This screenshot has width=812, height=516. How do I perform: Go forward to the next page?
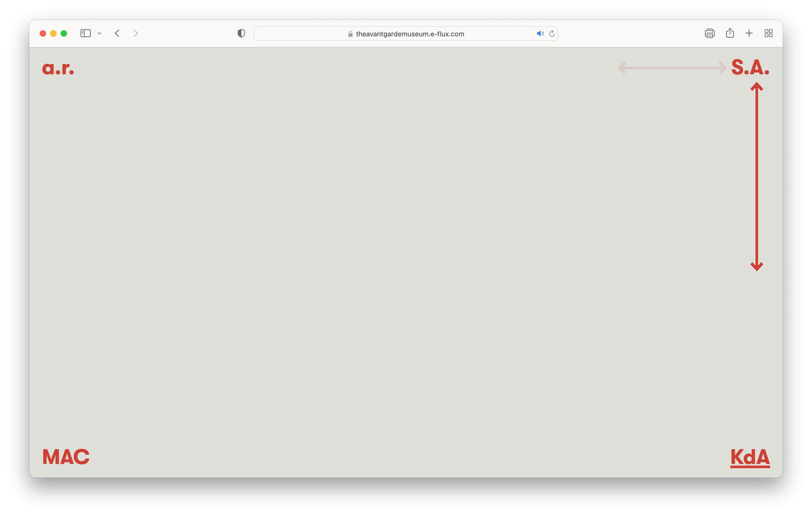[135, 33]
